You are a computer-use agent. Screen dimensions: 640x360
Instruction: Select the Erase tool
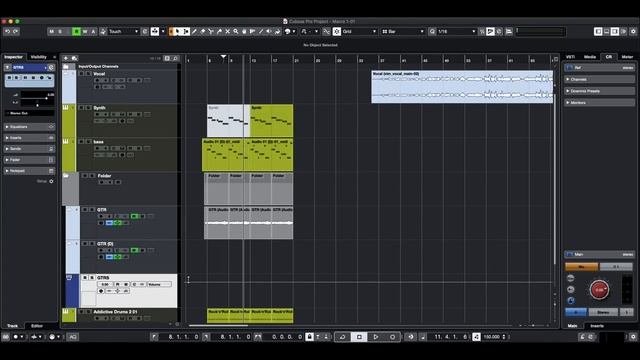[202, 31]
